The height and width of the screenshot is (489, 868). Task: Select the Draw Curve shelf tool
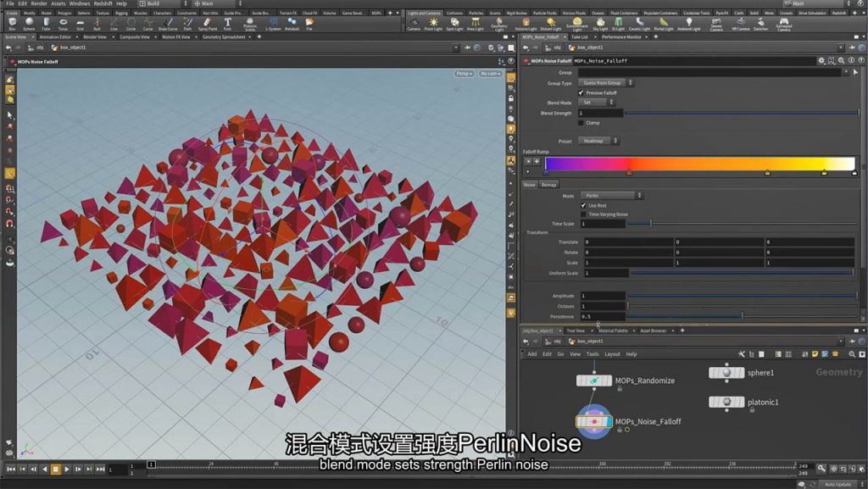[168, 24]
